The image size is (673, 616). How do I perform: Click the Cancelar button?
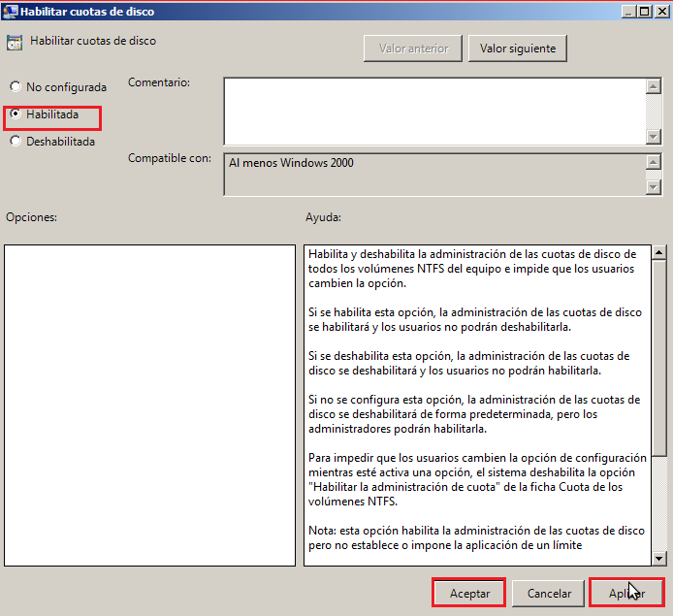coord(549,593)
